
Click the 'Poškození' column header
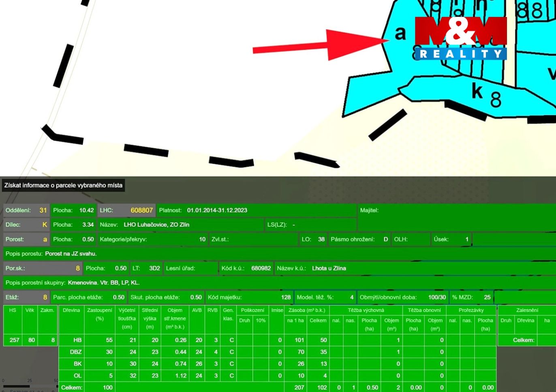(252, 310)
